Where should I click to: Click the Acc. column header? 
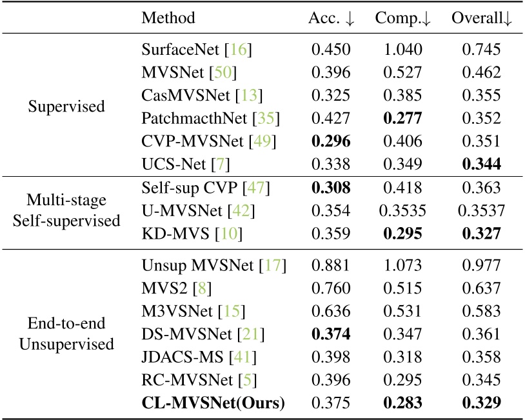coord(331,18)
